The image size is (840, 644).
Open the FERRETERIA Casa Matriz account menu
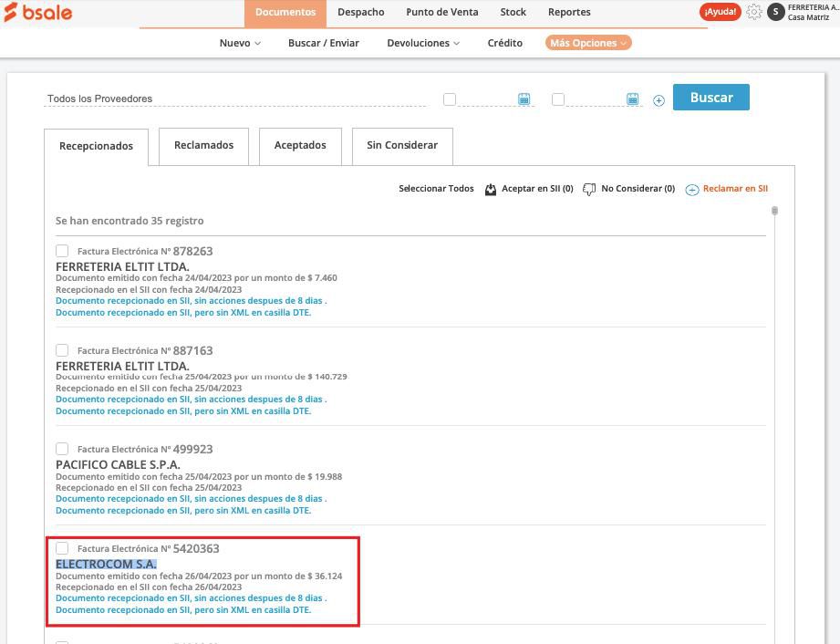pyautogui.click(x=814, y=13)
